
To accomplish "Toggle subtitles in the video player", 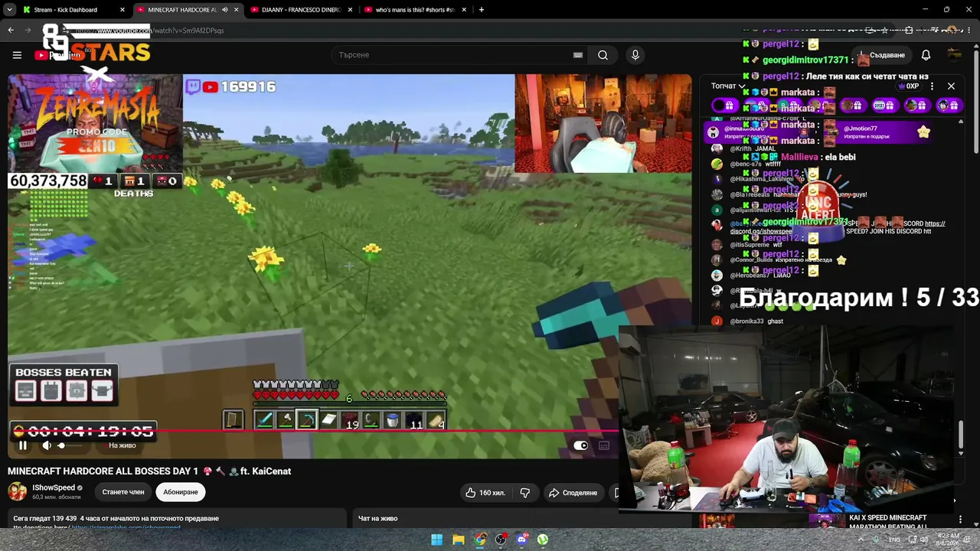I will click(604, 445).
